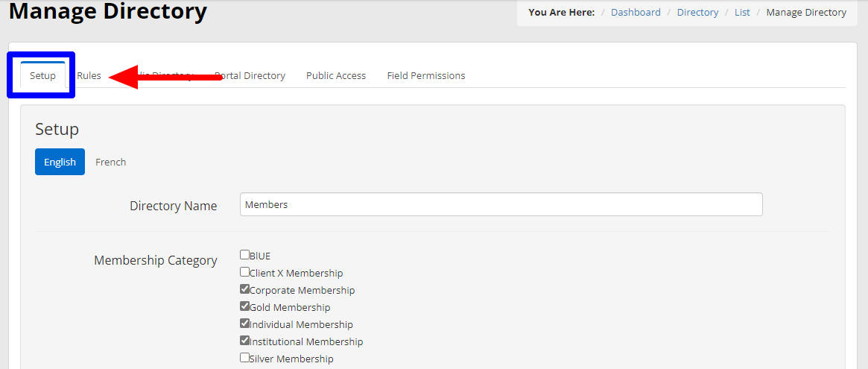The image size is (868, 369).
Task: Select the Public Access tab
Action: coord(336,75)
